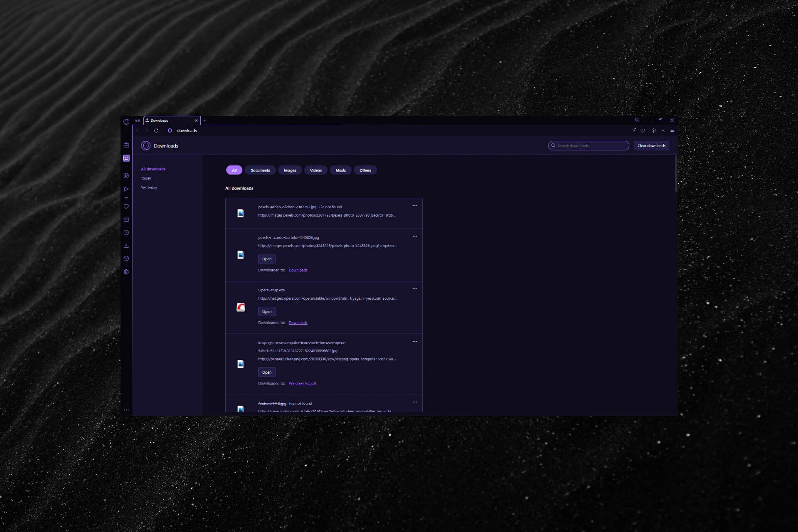Select the Documents filter
The width and height of the screenshot is (798, 532).
tap(260, 170)
